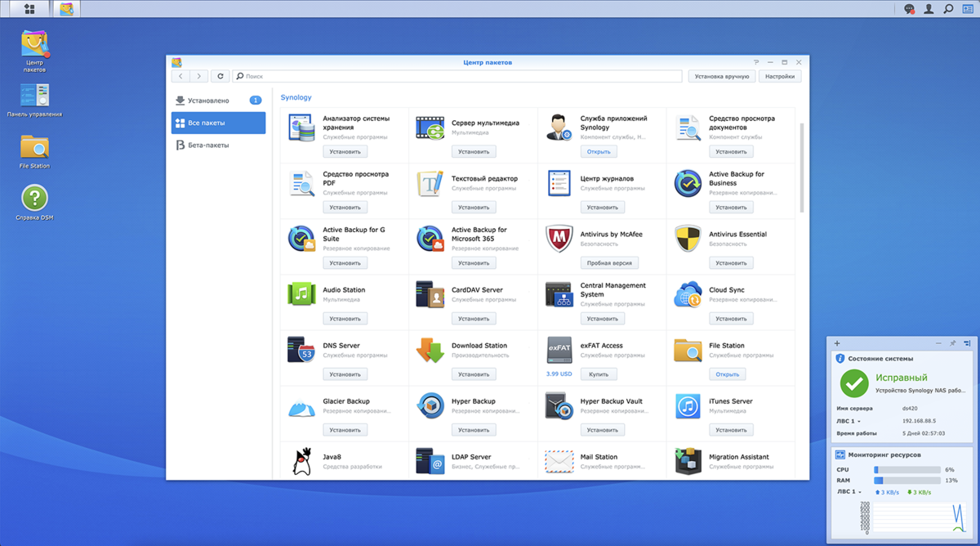The height and width of the screenshot is (546, 980).
Task: Click DNS Server package icon
Action: point(301,351)
